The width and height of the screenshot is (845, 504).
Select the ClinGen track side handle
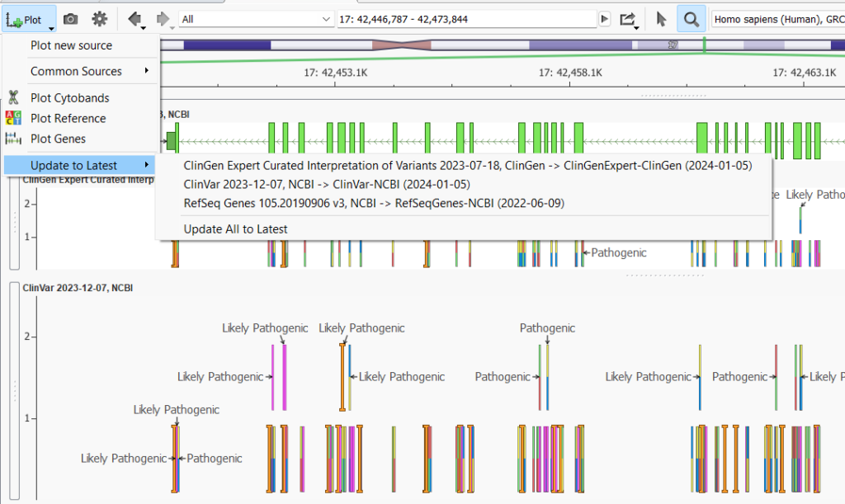click(x=15, y=223)
